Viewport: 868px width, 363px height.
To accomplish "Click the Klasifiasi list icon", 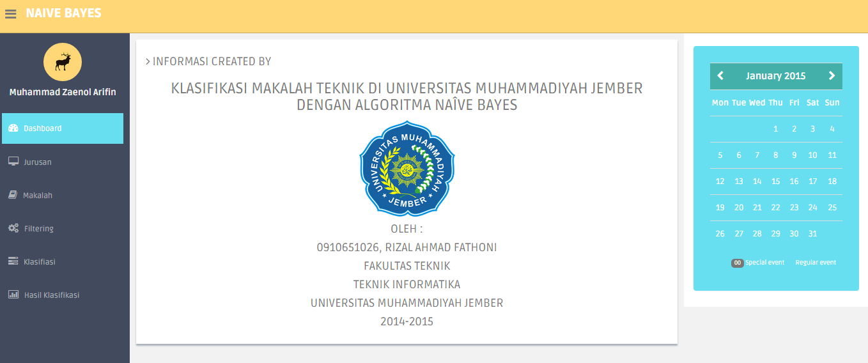I will pyautogui.click(x=13, y=261).
